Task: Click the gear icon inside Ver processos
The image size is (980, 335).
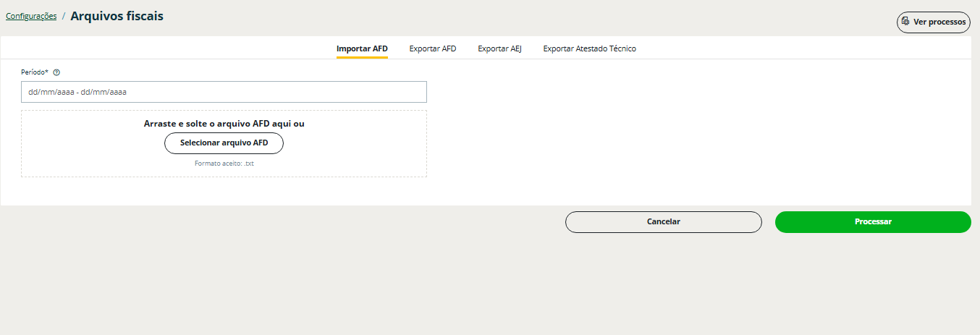Action: [905, 22]
